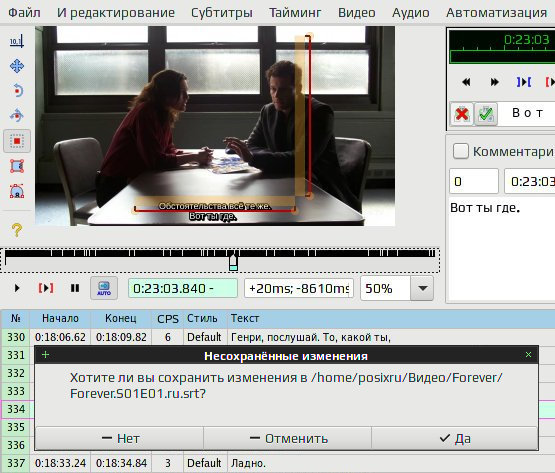Close the Несохранённые изменения dialog
This screenshot has width=555, height=473.
click(x=528, y=355)
